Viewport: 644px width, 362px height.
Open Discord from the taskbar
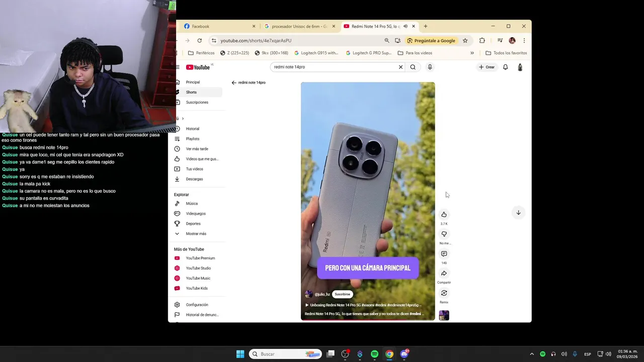pos(404,354)
